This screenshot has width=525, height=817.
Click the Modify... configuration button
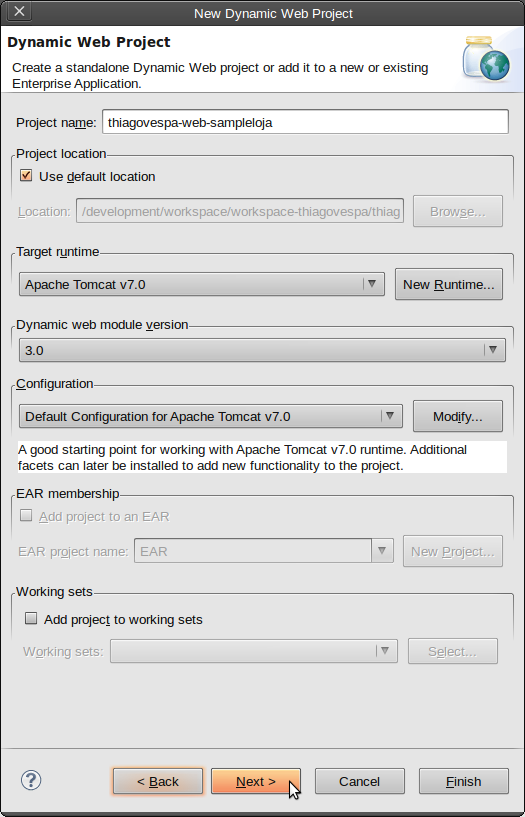458,416
